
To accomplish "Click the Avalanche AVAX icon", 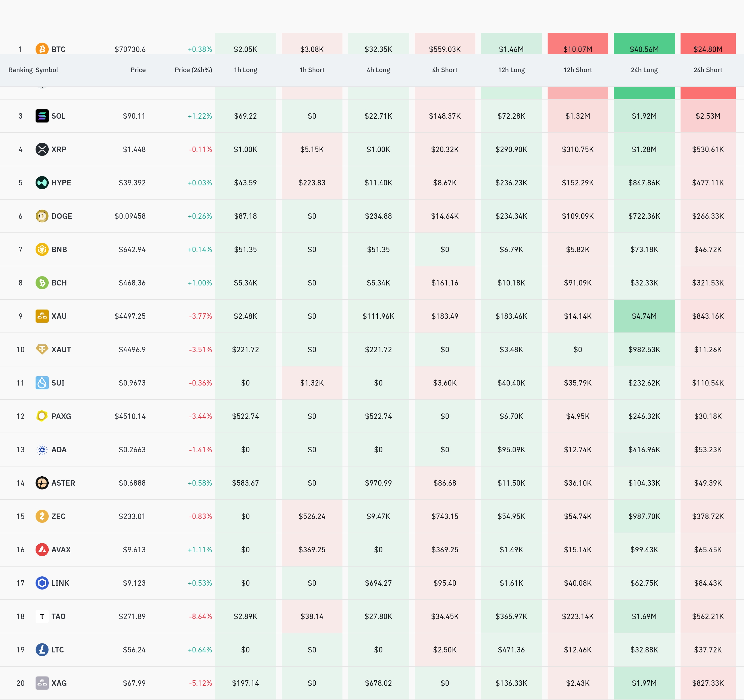I will click(42, 550).
